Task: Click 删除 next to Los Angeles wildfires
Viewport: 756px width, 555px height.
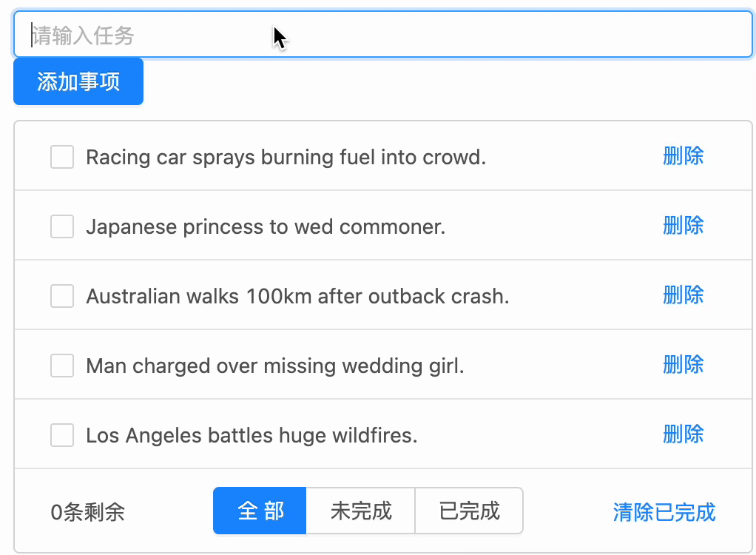Action: point(684,434)
